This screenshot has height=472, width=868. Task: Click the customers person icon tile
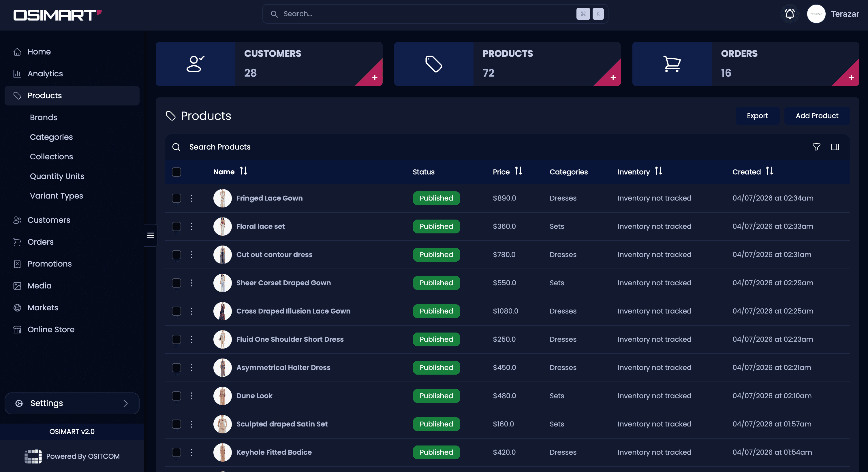[x=196, y=64]
